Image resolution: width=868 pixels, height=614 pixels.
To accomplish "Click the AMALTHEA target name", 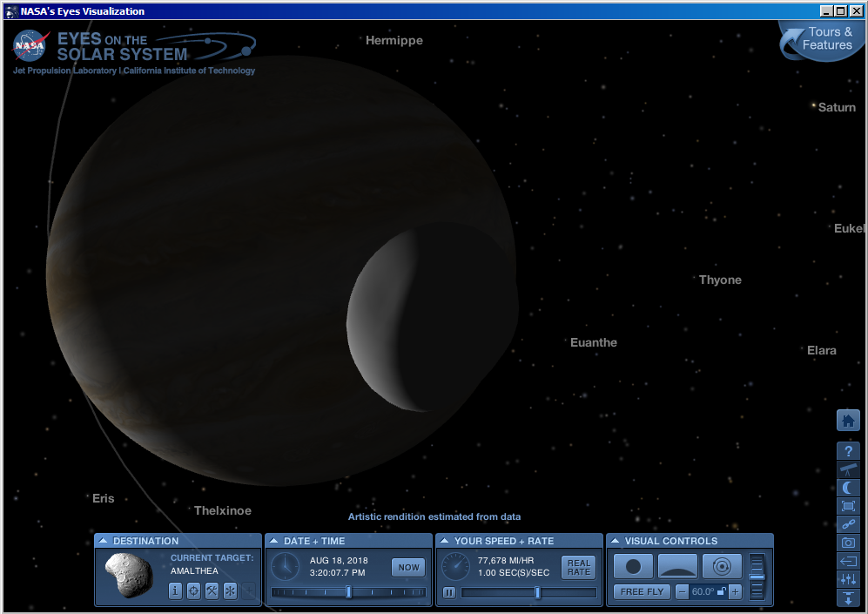I will click(x=194, y=570).
